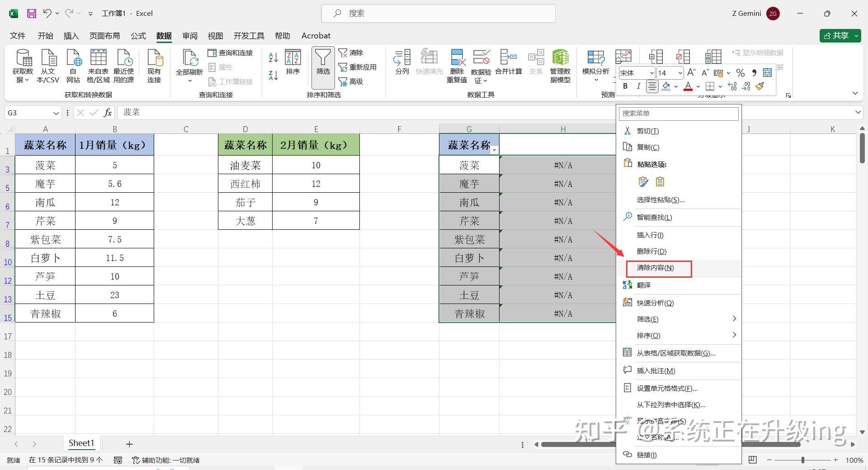This screenshot has height=470, width=868.
Task: Import data via 从文本/CSV
Action: (48, 66)
